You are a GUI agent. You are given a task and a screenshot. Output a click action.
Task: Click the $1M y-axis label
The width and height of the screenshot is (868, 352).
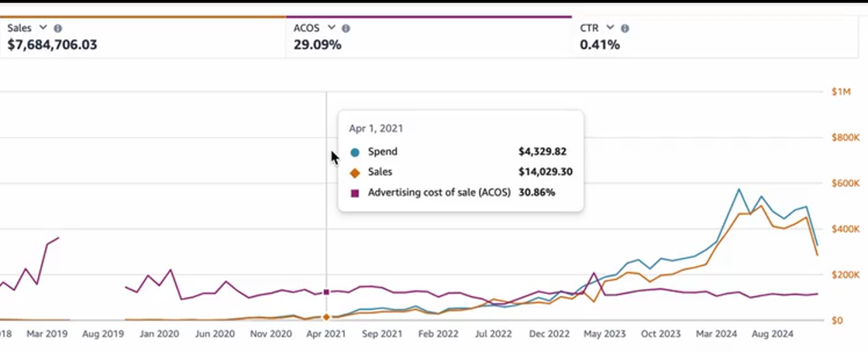pos(840,92)
